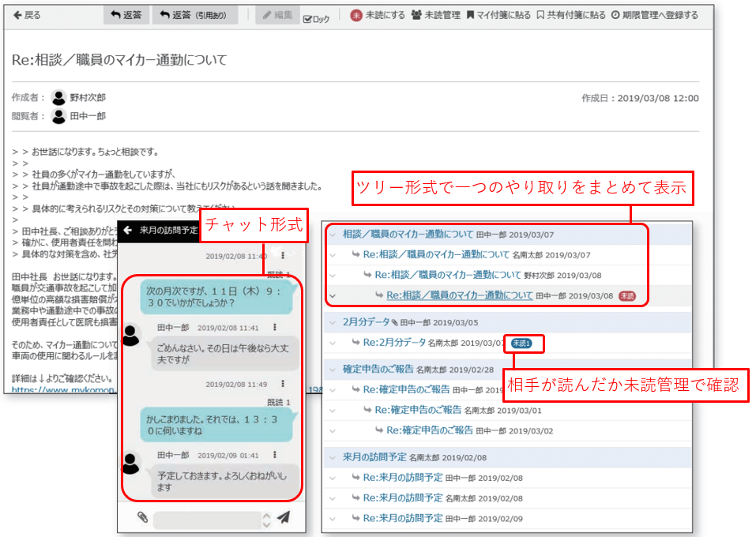Image resolution: width=756 pixels, height=537 pixels.
Task: Click the 返答 reply button
Action: (x=126, y=15)
